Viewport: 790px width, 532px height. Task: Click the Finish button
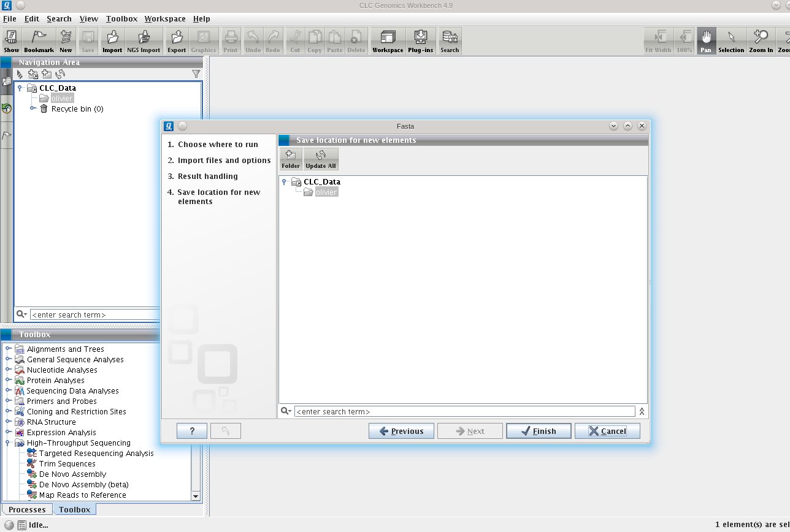click(x=539, y=431)
